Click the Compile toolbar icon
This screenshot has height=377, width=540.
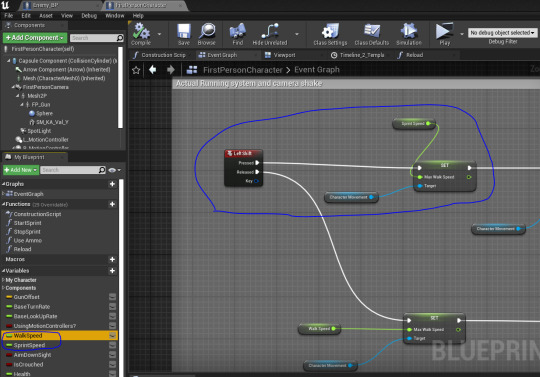(141, 34)
